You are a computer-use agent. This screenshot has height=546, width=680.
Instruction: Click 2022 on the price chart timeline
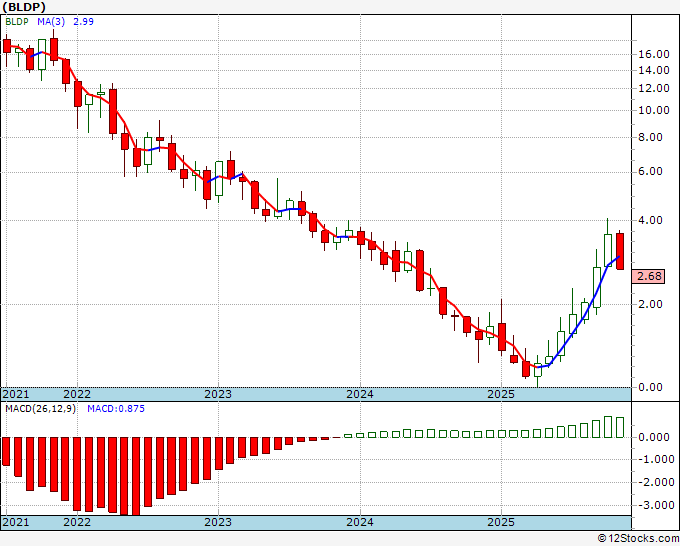coord(77,394)
